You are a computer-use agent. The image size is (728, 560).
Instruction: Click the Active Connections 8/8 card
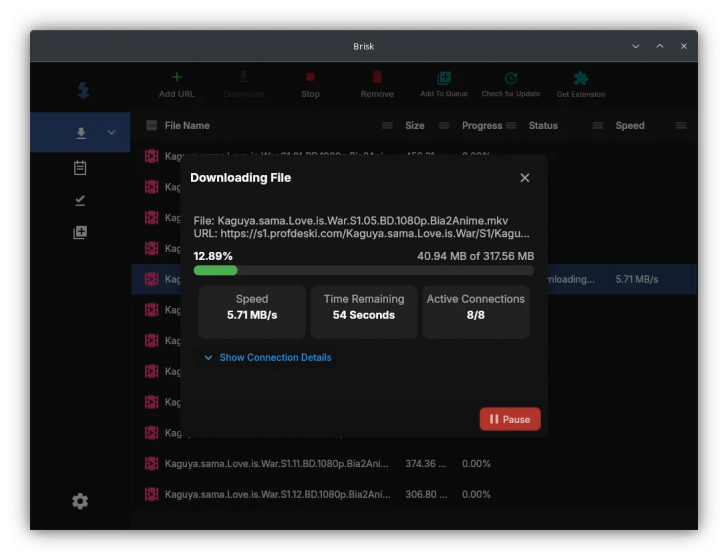tap(475, 312)
